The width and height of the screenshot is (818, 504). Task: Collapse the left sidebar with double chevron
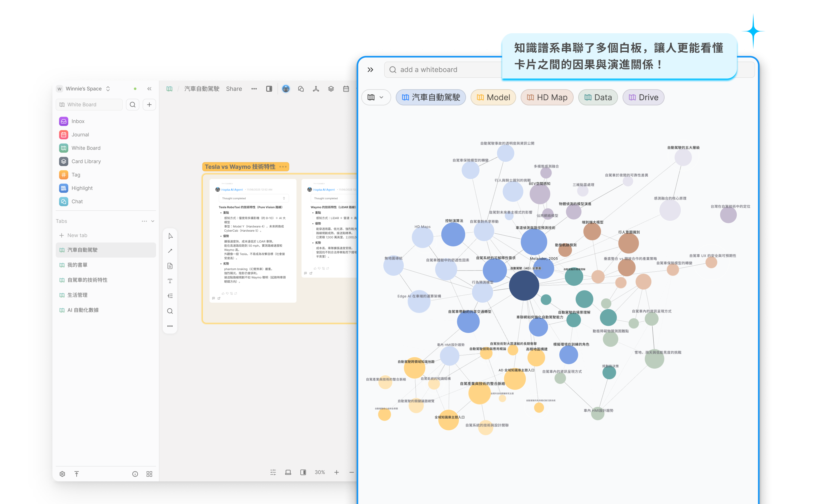click(149, 89)
